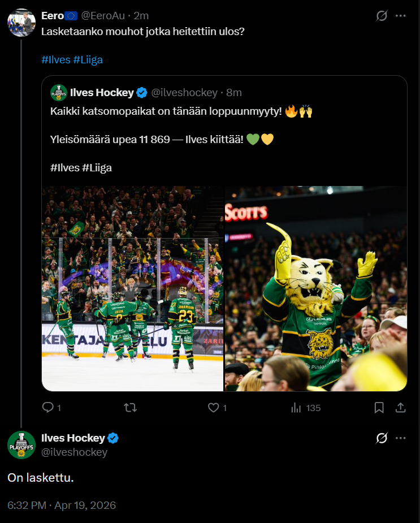Repost Eero's tweet via retweet icon

(131, 408)
